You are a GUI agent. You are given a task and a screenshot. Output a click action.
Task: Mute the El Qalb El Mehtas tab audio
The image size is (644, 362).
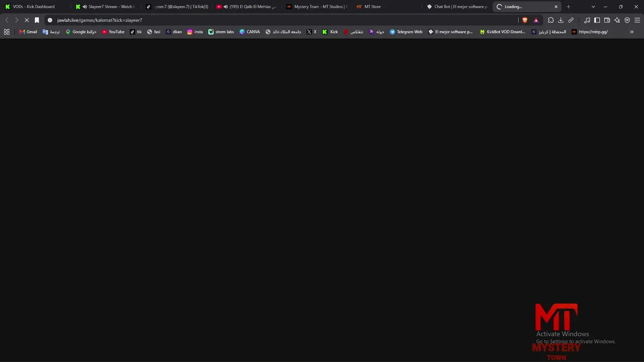[x=225, y=7]
